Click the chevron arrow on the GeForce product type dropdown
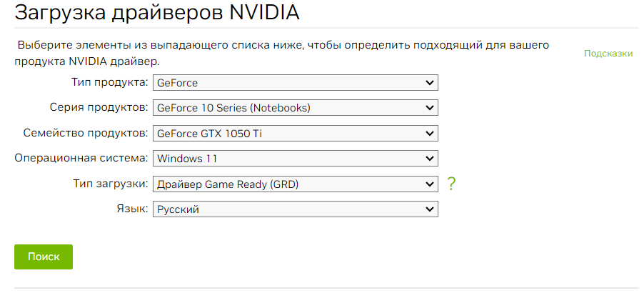This screenshot has width=644, height=293. [x=430, y=83]
